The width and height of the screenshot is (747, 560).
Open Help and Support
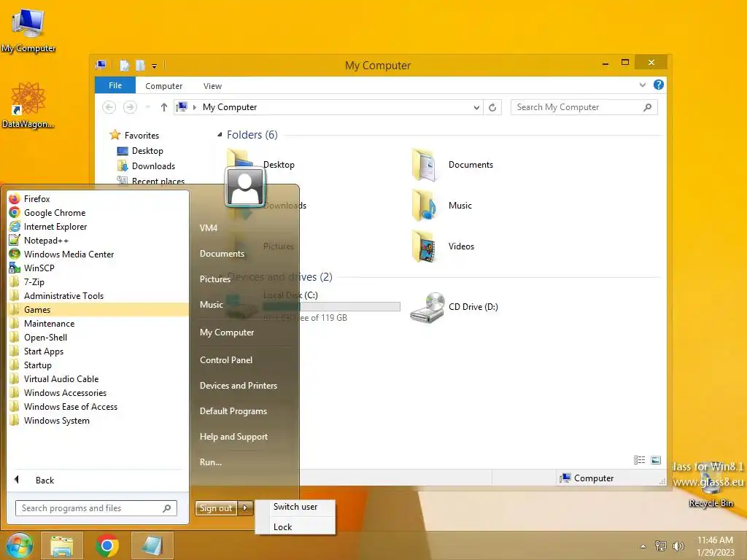click(233, 437)
